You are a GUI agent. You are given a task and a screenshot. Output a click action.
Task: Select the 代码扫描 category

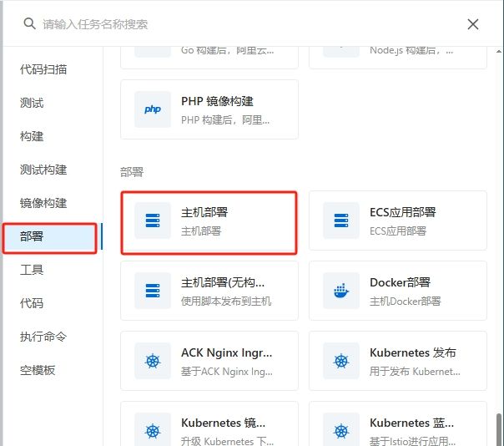(x=43, y=69)
